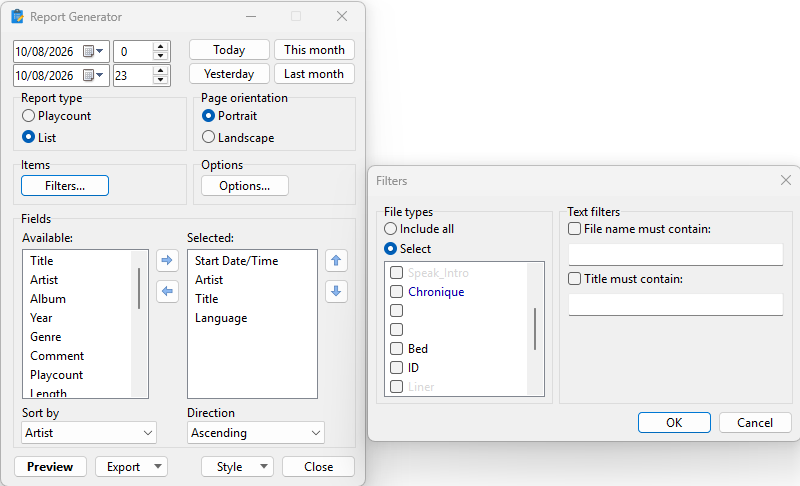Viewport: 800px width, 486px height.
Task: Move selected field up in order
Action: [336, 261]
